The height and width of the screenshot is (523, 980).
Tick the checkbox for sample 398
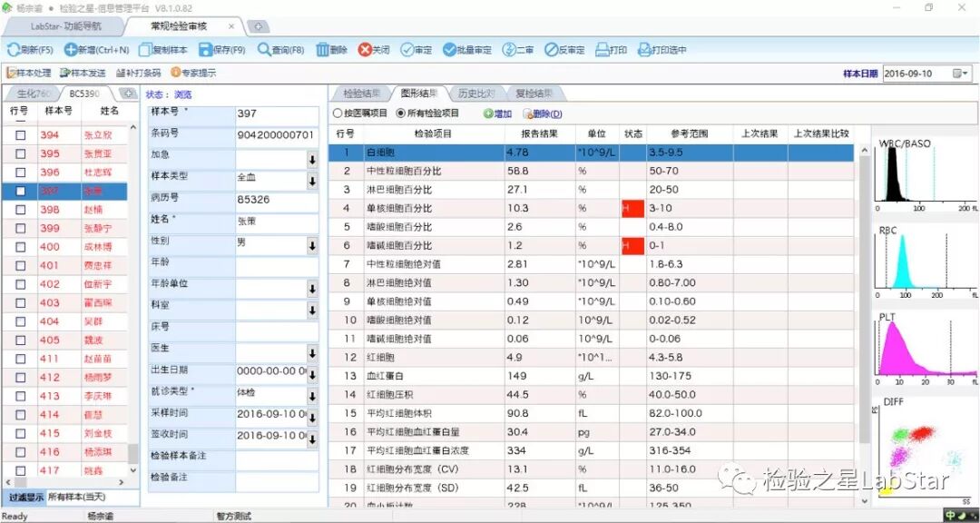tap(21, 210)
